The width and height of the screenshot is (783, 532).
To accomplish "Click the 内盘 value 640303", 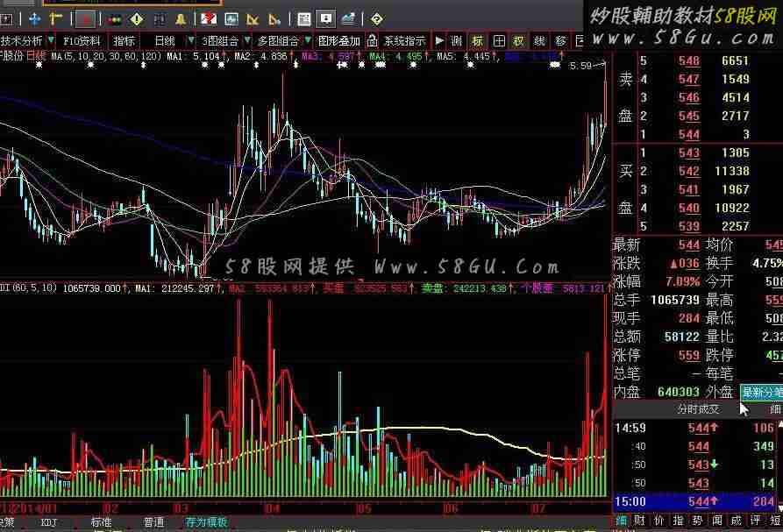I will [678, 392].
